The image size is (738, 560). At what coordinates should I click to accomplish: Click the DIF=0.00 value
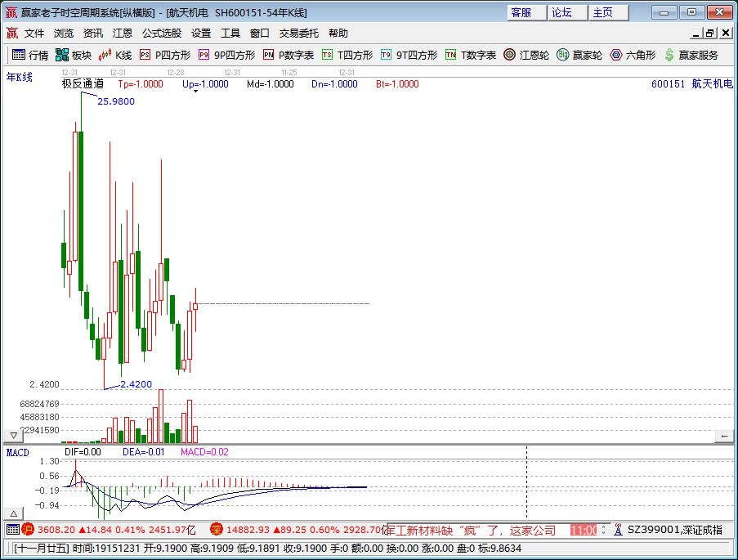click(x=83, y=452)
